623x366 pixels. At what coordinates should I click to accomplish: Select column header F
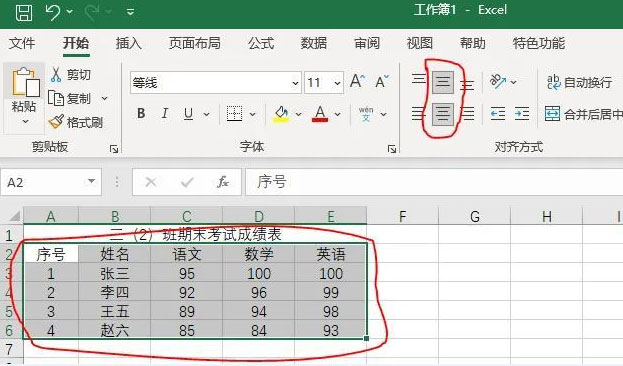pos(402,216)
